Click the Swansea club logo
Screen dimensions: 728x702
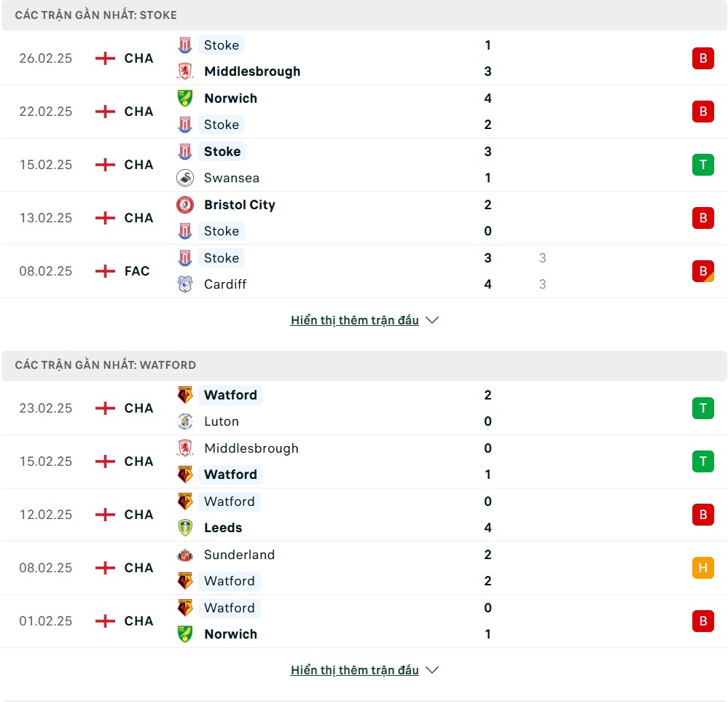tap(185, 178)
